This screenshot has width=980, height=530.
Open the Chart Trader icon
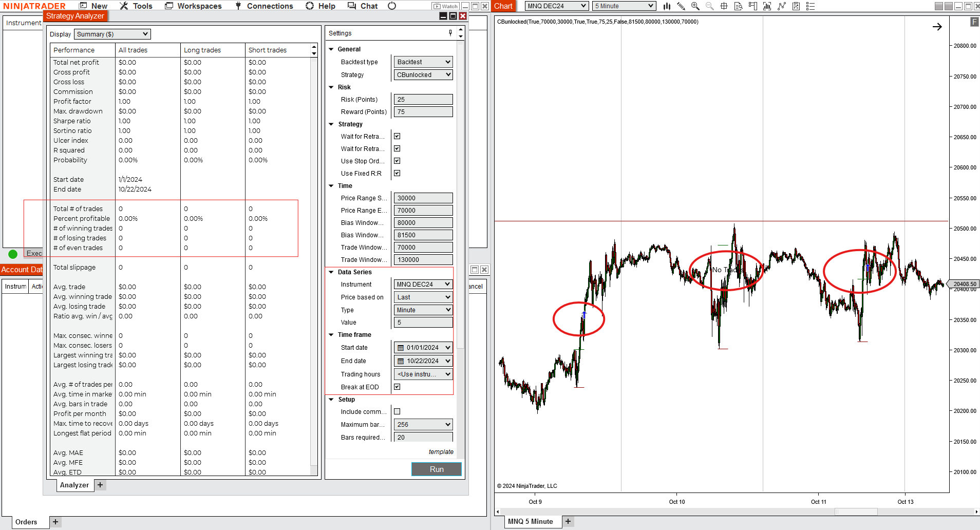tap(753, 6)
